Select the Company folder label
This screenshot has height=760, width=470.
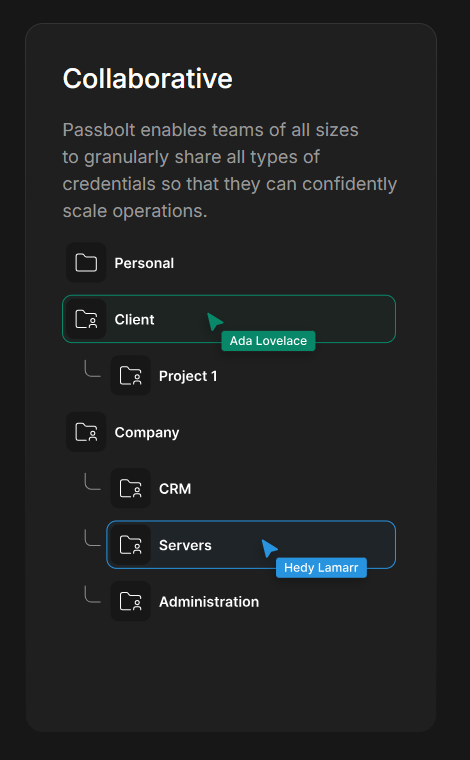(147, 432)
